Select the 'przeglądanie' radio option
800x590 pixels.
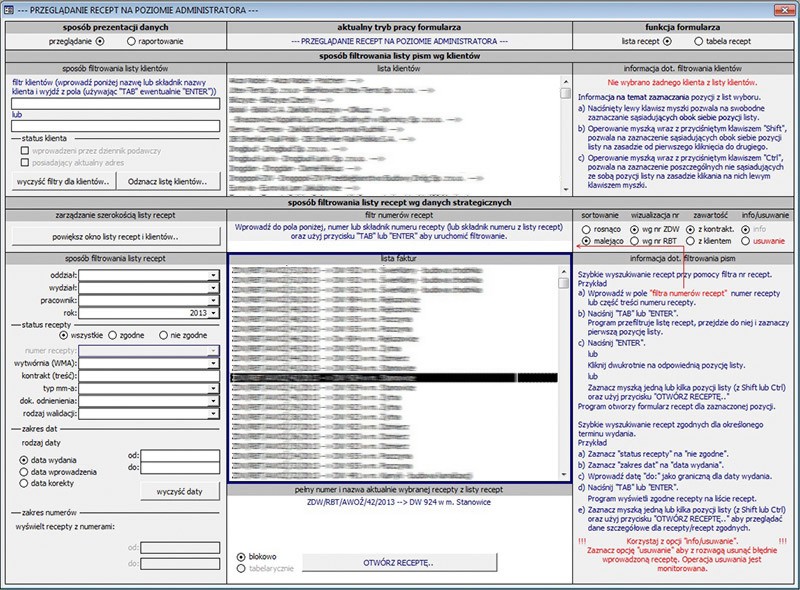100,41
